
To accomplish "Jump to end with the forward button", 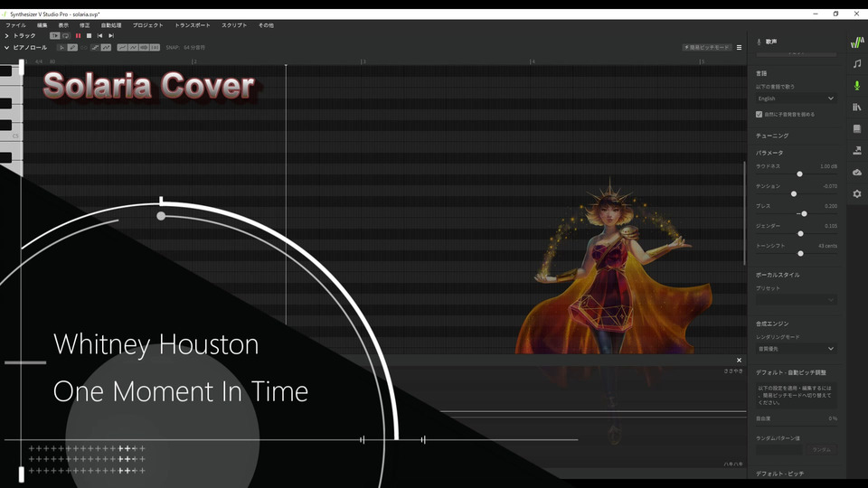I will pos(110,36).
